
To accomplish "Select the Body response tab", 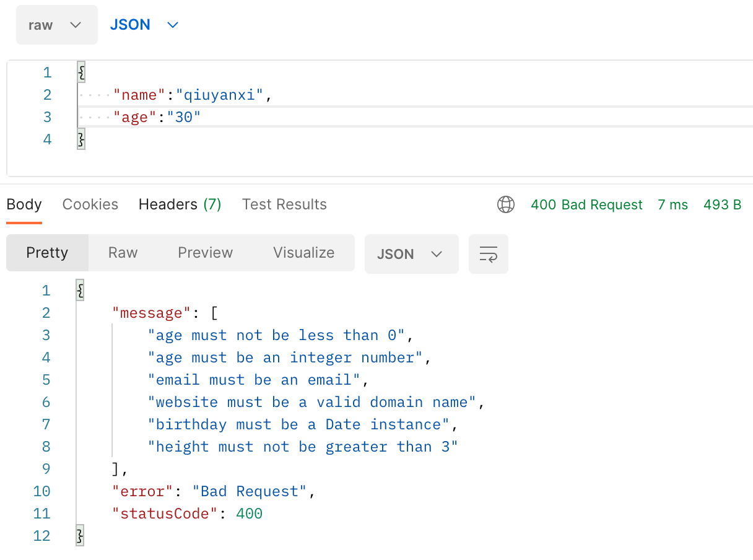I will coord(24,204).
